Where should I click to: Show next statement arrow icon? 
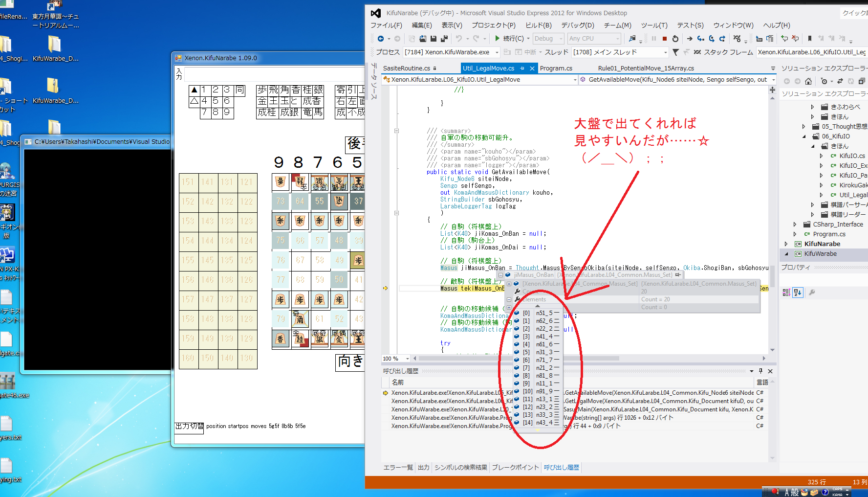pos(690,39)
